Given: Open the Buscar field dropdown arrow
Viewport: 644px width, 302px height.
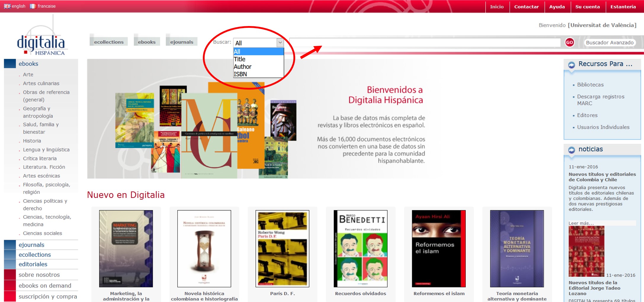Looking at the screenshot, I should 280,43.
